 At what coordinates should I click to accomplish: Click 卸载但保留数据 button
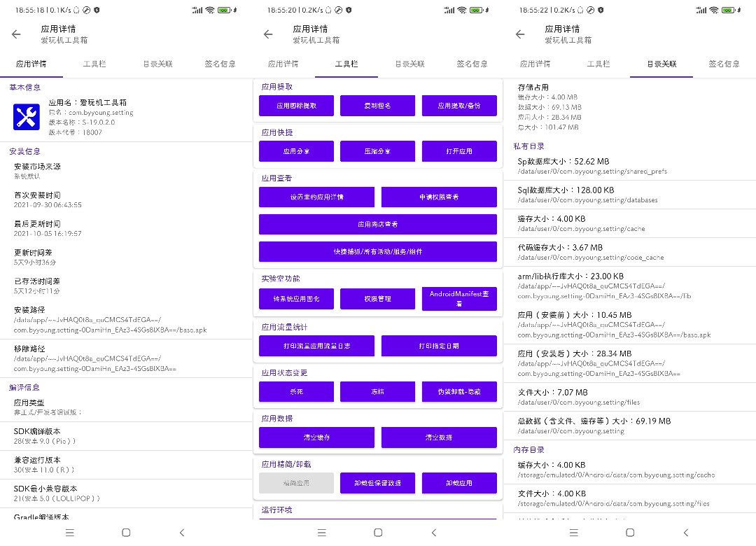[378, 483]
